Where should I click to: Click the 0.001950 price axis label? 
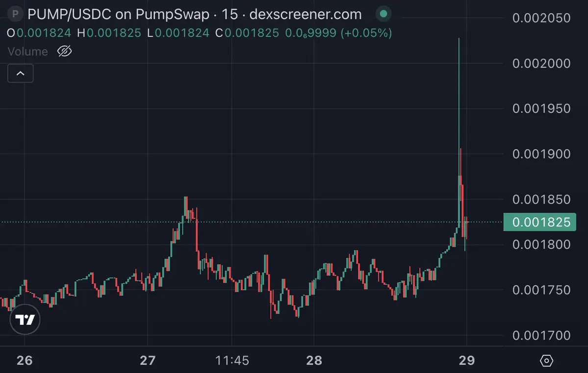pos(541,108)
